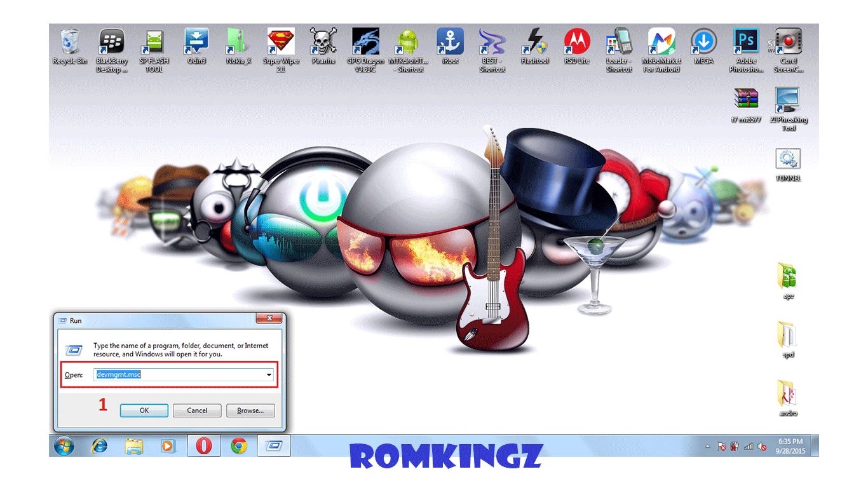The image size is (868, 488).
Task: Select the Odin3 desktop icon
Action: pyautogui.click(x=196, y=46)
